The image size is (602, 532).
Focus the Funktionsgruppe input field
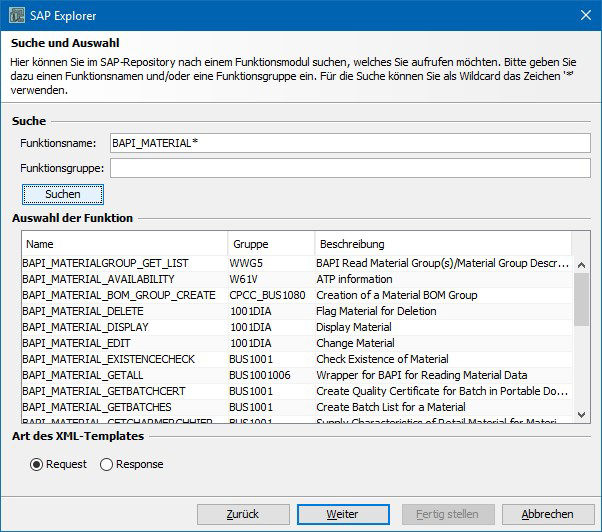point(350,168)
